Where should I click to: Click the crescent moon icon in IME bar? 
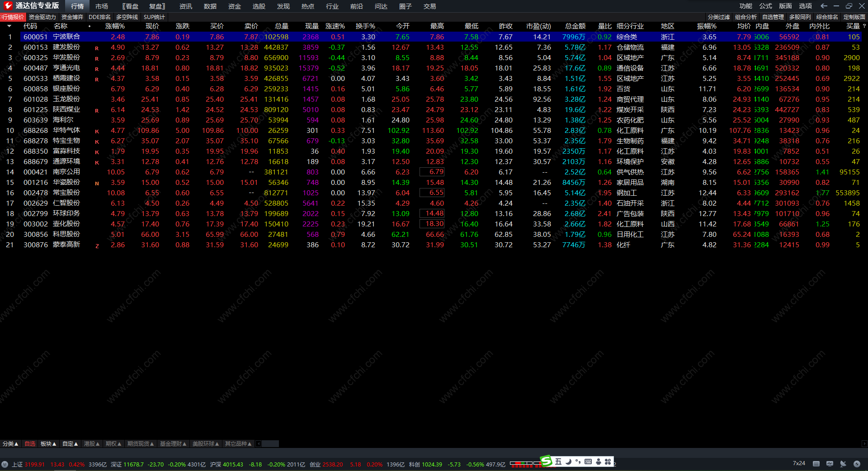pos(568,462)
